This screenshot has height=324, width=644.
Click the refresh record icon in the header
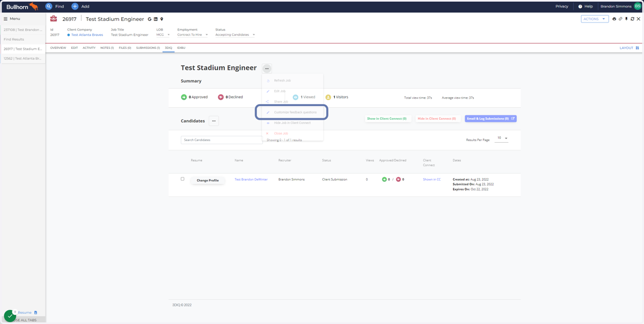point(632,19)
